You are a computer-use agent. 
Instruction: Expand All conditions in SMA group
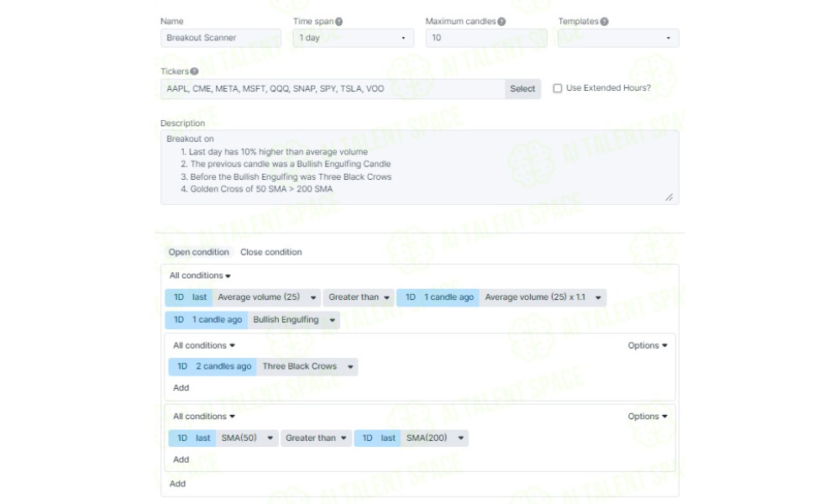[203, 416]
